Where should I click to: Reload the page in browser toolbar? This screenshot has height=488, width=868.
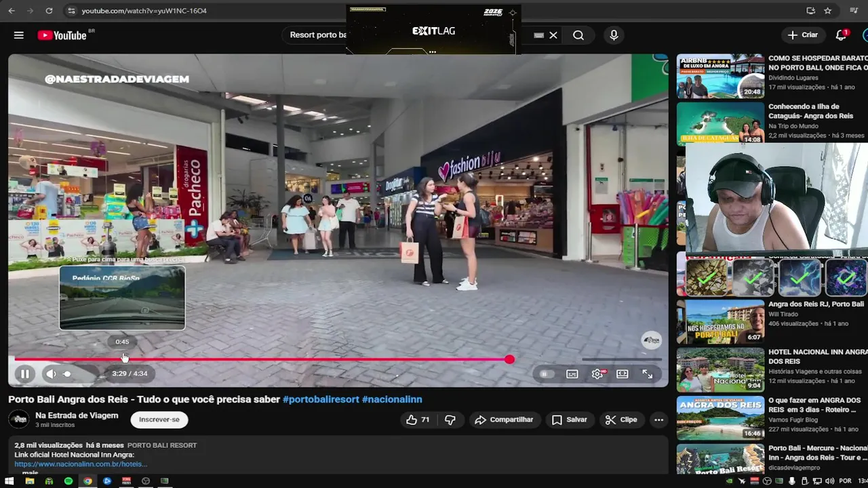point(49,11)
